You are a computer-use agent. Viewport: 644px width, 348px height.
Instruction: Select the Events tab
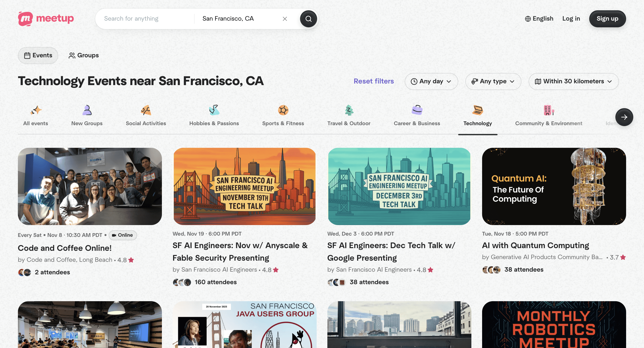[38, 55]
